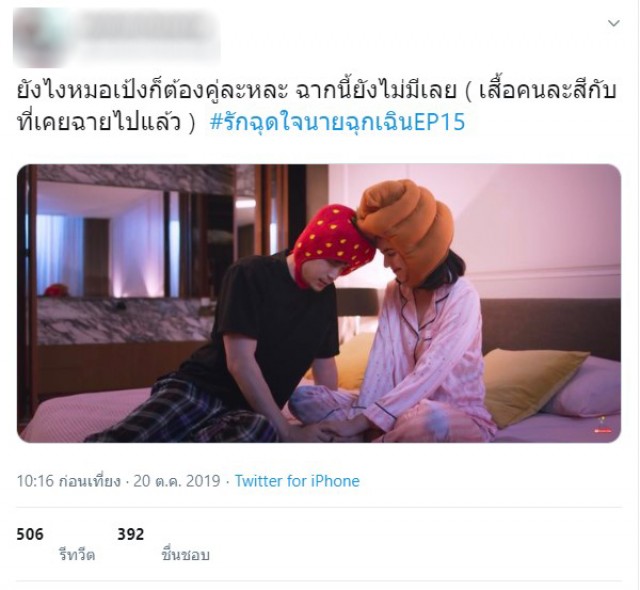Image resolution: width=640 pixels, height=590 pixels.
Task: Open hashtag #รักฉุดใจนายฉุกเฉินEP15
Action: (x=337, y=122)
